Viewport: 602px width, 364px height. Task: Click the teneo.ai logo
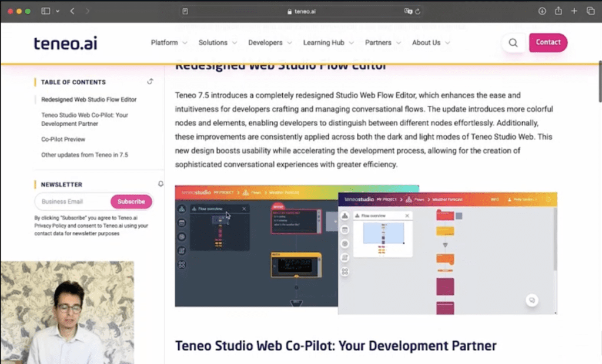tap(65, 42)
